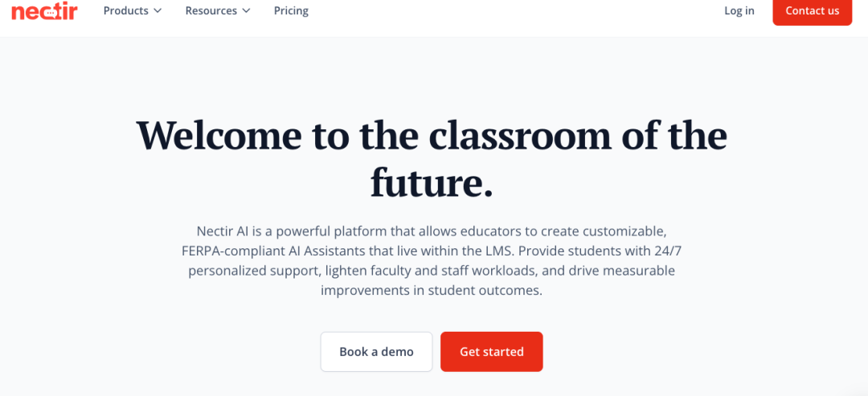The width and height of the screenshot is (868, 396).
Task: Go to the Pricing page
Action: click(291, 10)
